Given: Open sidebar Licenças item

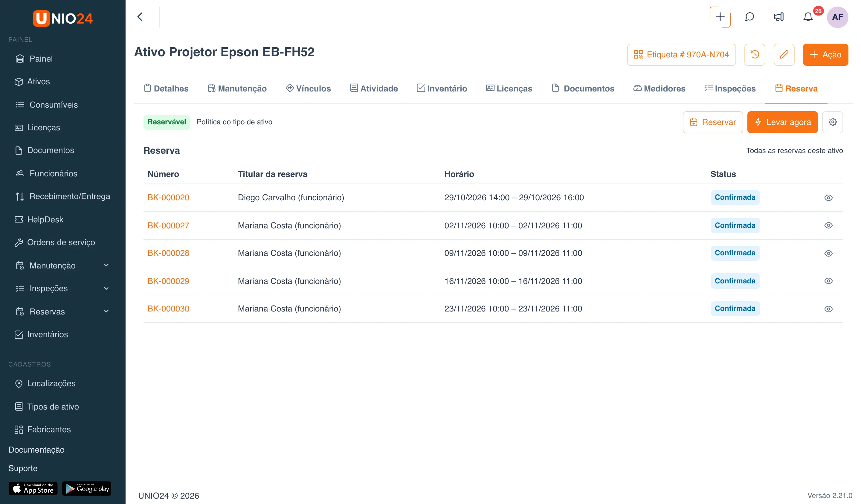Looking at the screenshot, I should pos(38,127).
